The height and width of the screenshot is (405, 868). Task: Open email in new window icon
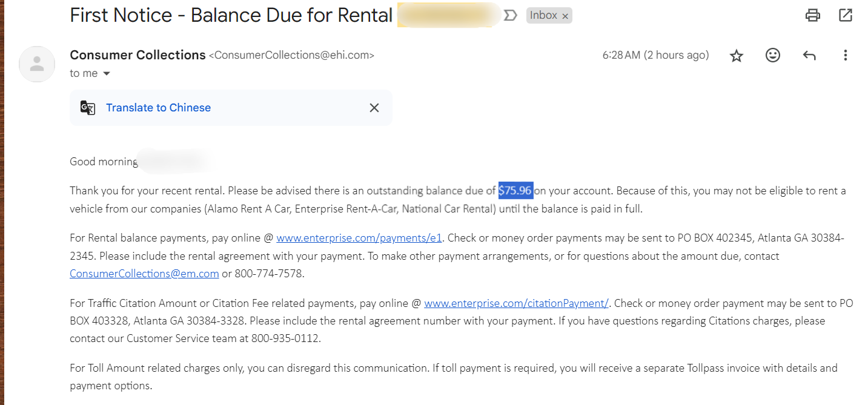(845, 16)
